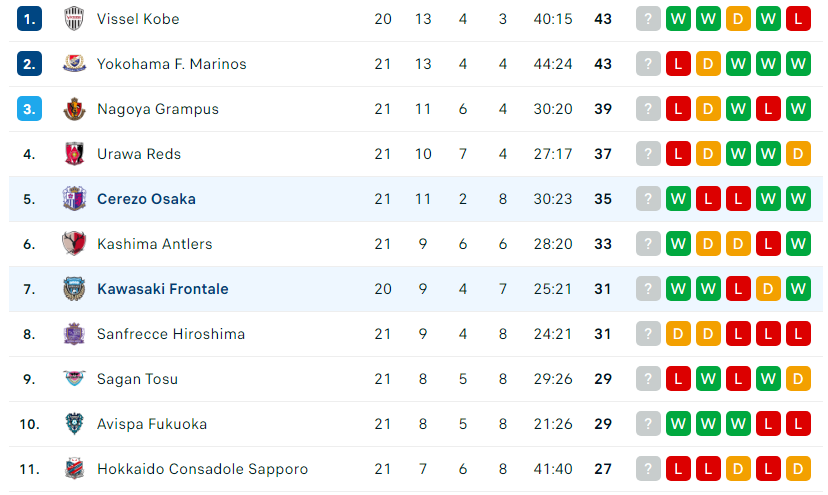Viewport: 828px width, 495px height.
Task: Open Hokkaido Consadole Sapporo team link
Action: [202, 469]
